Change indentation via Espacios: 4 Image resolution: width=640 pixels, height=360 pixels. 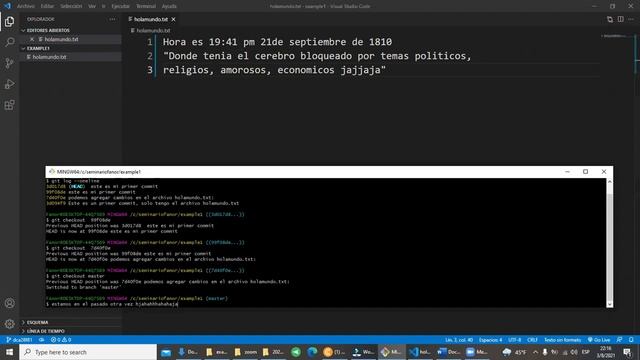pos(490,340)
